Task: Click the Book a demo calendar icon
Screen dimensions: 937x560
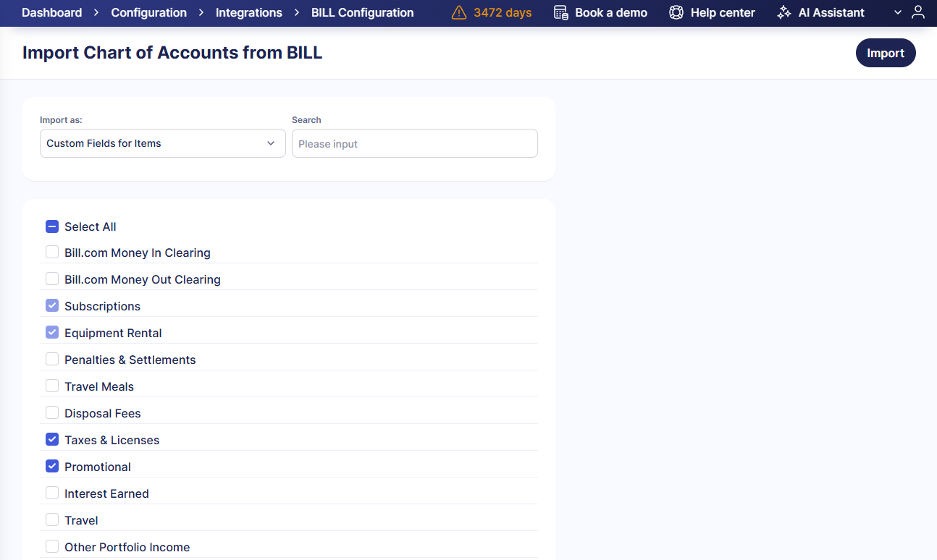Action: [x=560, y=13]
